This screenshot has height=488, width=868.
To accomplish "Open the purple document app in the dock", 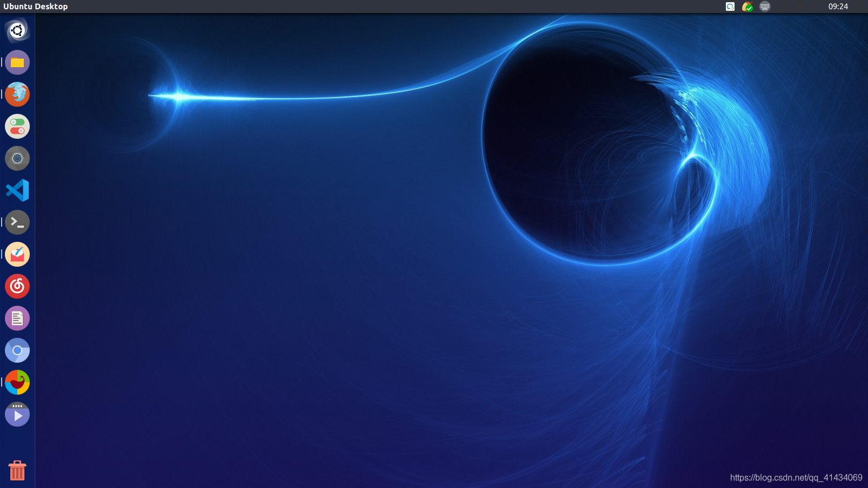I will (x=17, y=318).
